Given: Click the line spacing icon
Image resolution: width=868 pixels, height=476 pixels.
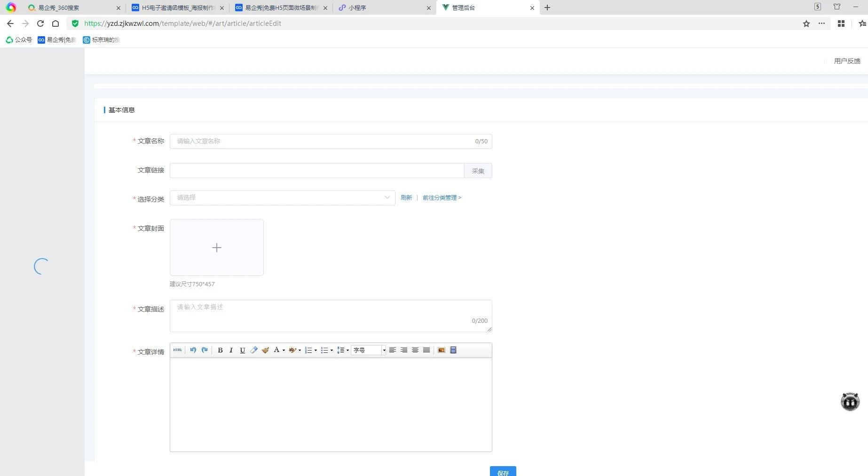Looking at the screenshot, I should click(340, 350).
